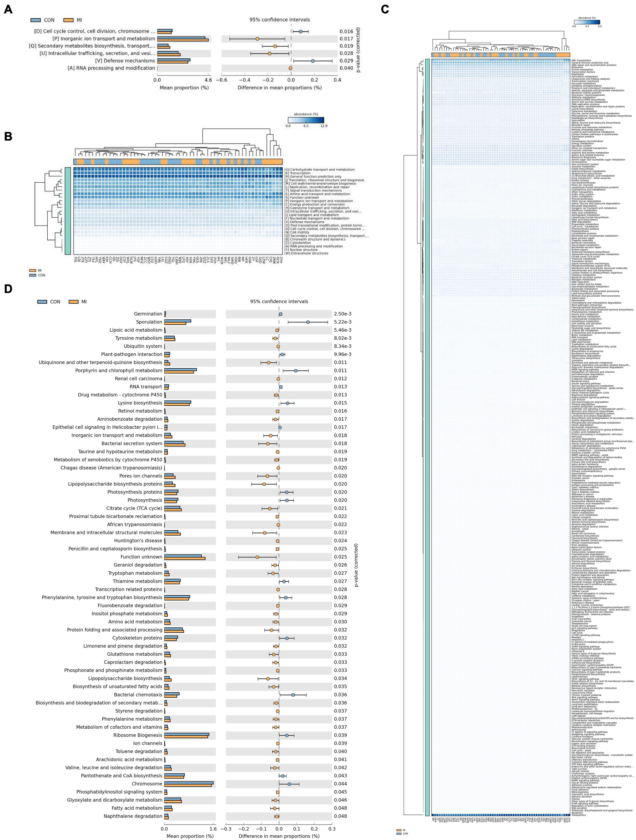The width and height of the screenshot is (636, 840).
Task: Click the 'Chromosome' row label in panel D
Action: (147, 784)
